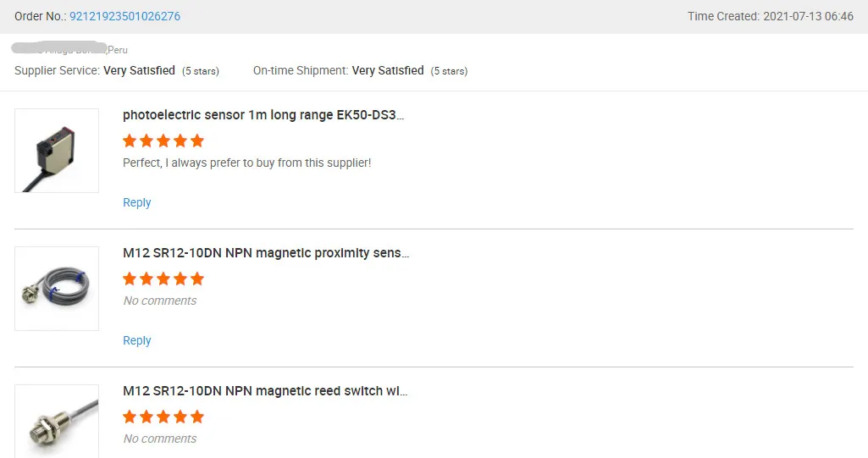Image resolution: width=868 pixels, height=458 pixels.
Task: Click Reply under the magnetic proximity sensor review
Action: (136, 340)
